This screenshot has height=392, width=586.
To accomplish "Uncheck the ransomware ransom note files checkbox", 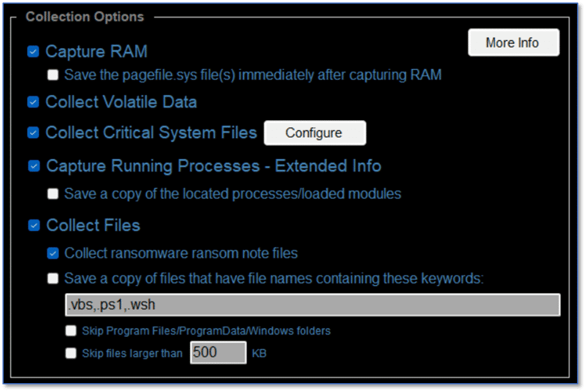I will (53, 253).
